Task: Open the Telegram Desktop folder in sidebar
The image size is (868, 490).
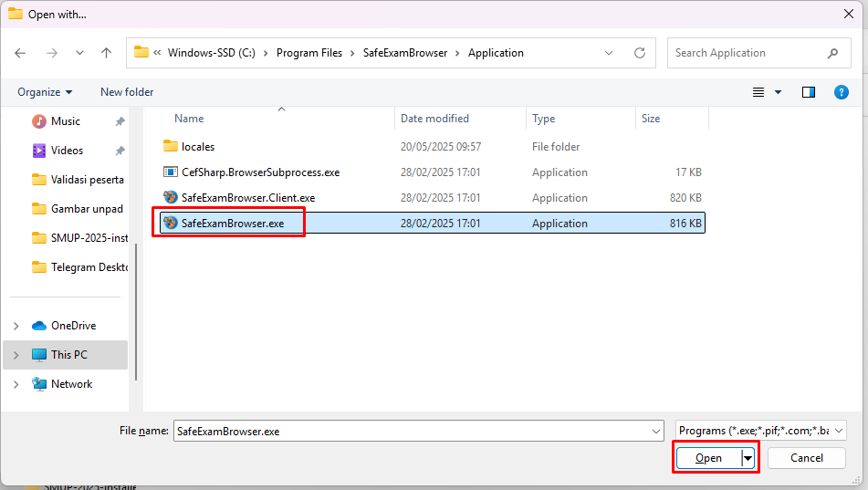Action: 79,267
